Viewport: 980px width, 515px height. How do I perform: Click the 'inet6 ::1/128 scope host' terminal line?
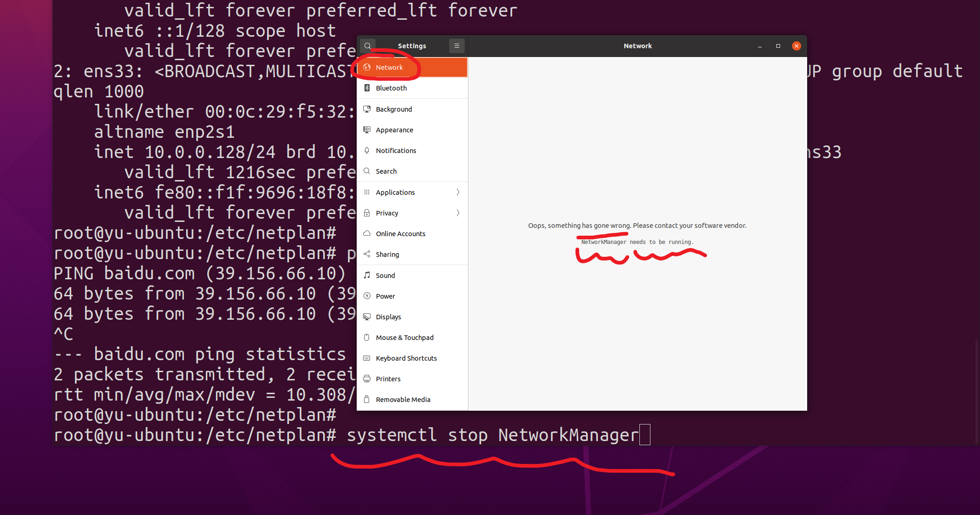point(215,31)
